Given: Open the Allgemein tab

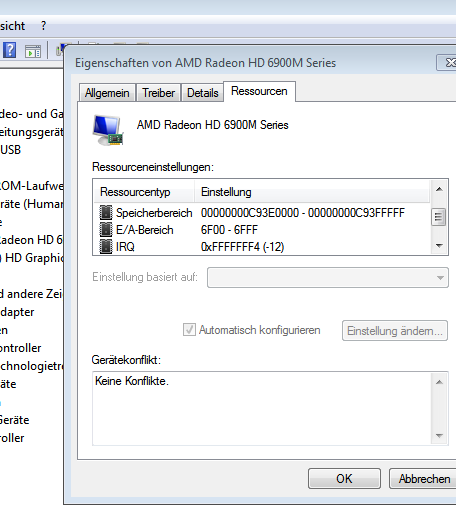Looking at the screenshot, I should click(x=107, y=93).
